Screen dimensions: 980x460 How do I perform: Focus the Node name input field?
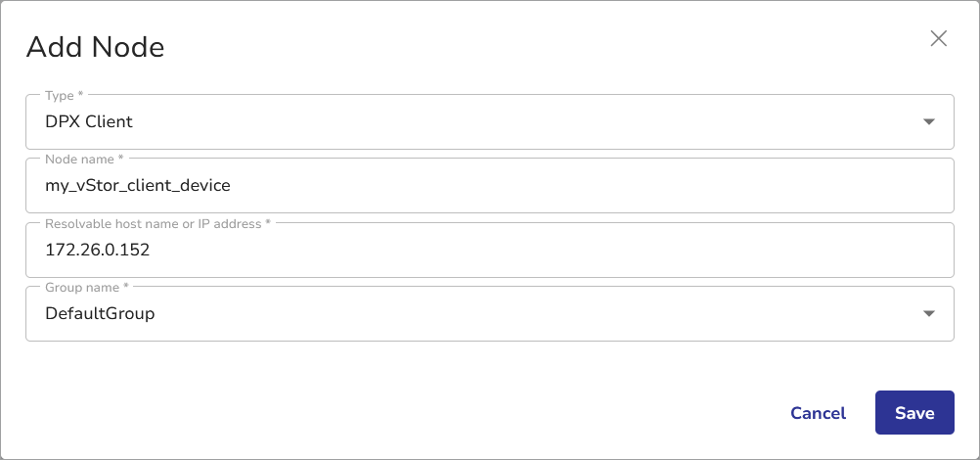(x=489, y=186)
